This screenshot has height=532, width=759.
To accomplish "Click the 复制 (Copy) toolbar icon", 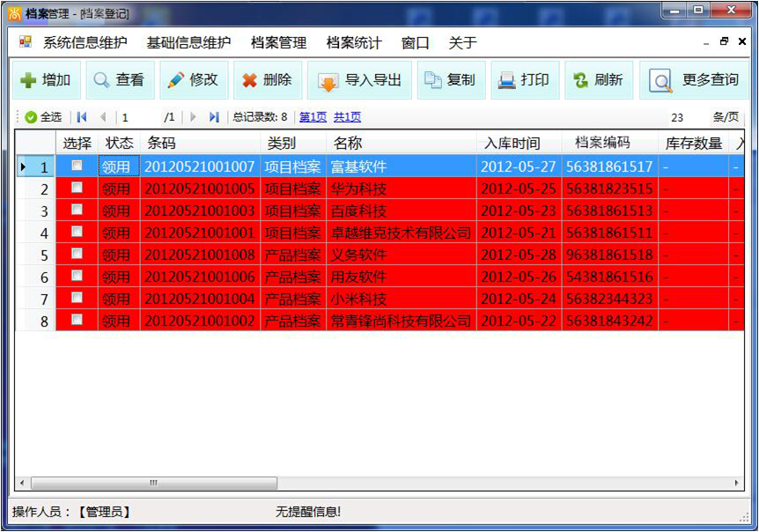I will [450, 80].
